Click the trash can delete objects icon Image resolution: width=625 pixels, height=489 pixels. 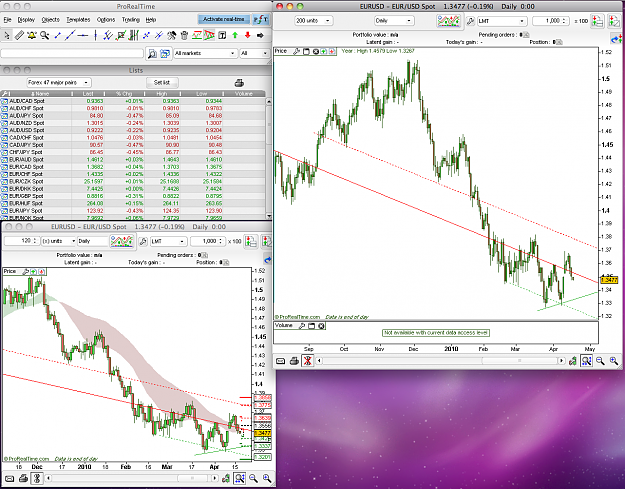184,36
